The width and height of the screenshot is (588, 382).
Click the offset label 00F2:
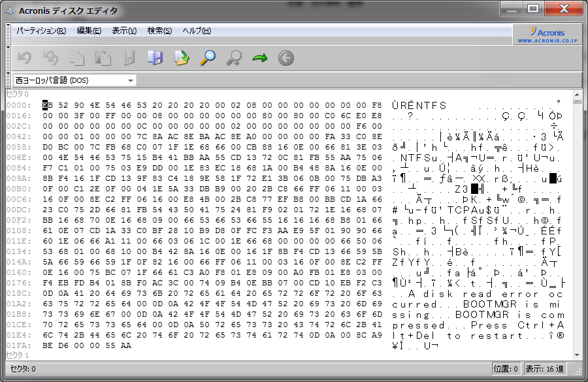[x=19, y=220]
